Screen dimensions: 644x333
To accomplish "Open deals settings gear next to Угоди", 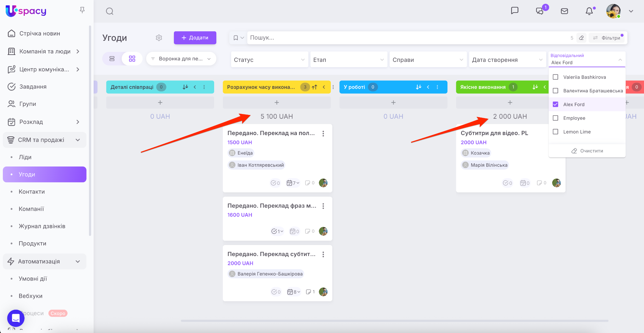I will [159, 38].
